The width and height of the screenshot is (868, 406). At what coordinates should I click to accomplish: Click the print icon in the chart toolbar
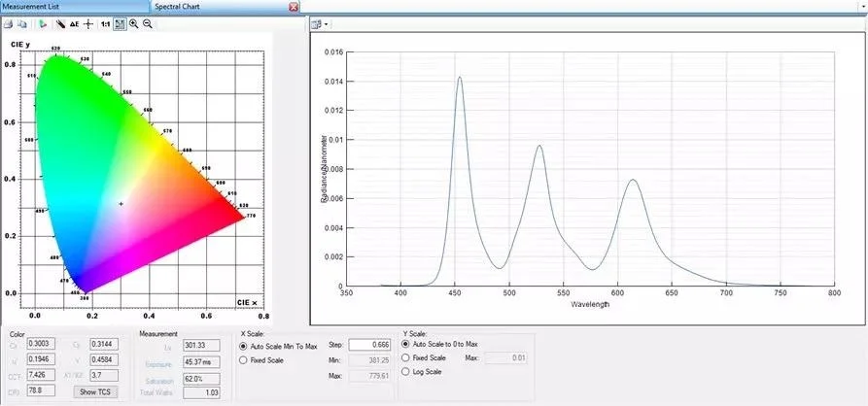(8, 24)
